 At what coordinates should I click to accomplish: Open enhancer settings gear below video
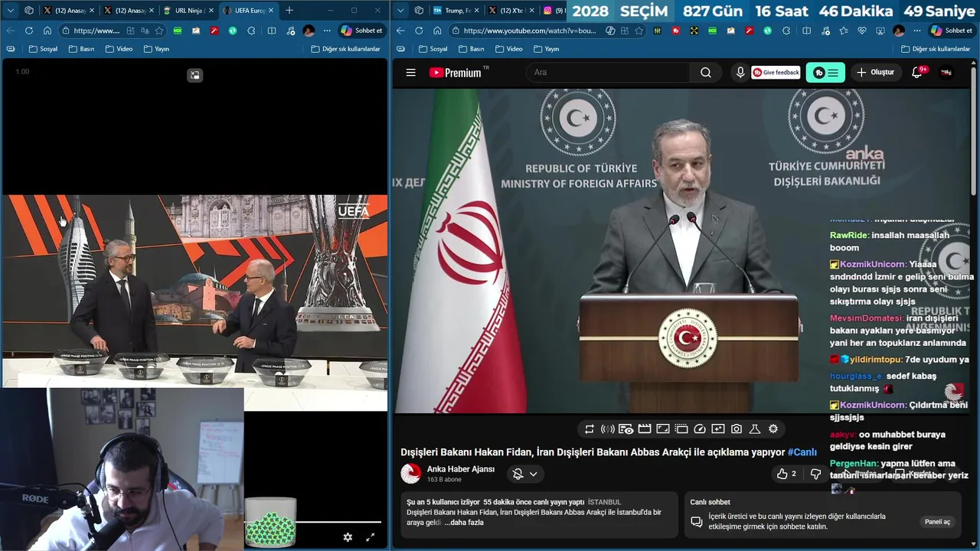pos(773,429)
